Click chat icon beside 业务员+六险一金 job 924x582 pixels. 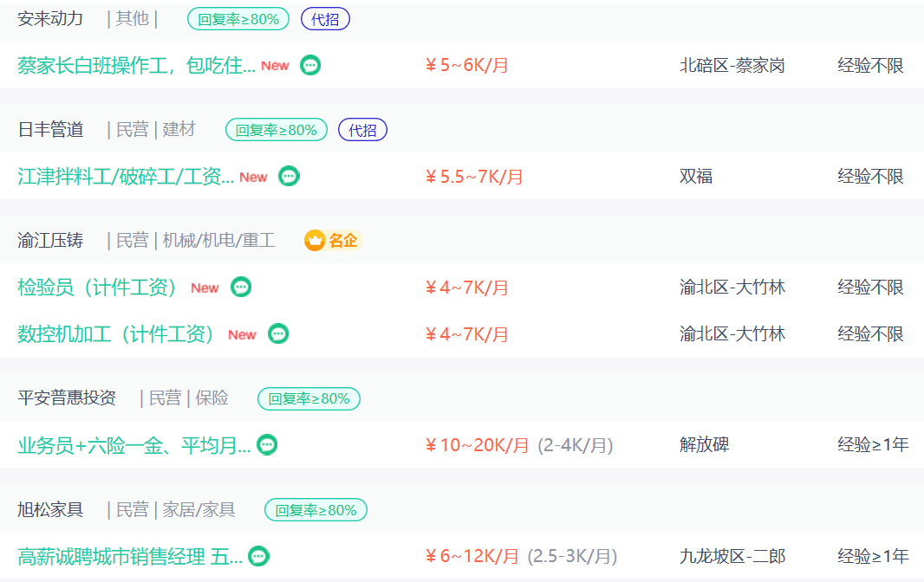[x=268, y=444]
